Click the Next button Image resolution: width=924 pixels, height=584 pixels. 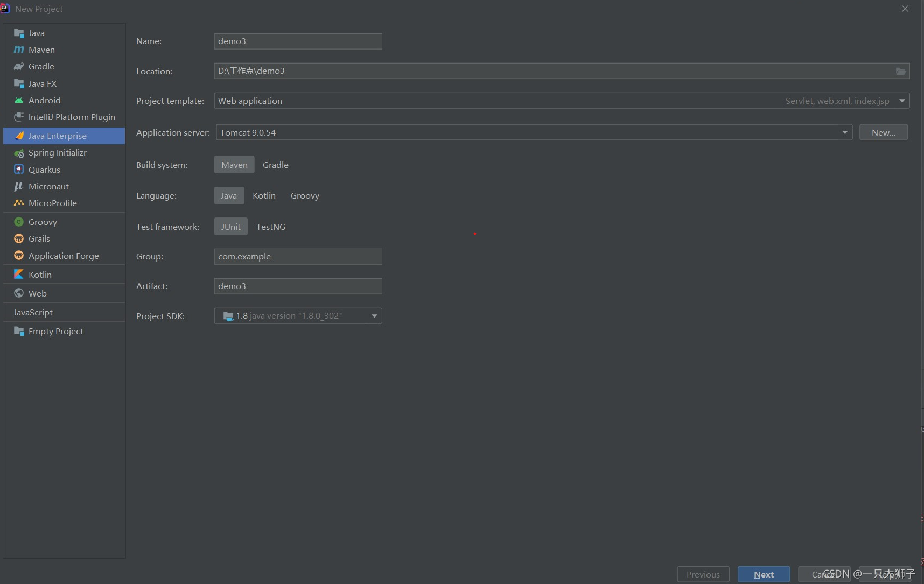tap(764, 574)
